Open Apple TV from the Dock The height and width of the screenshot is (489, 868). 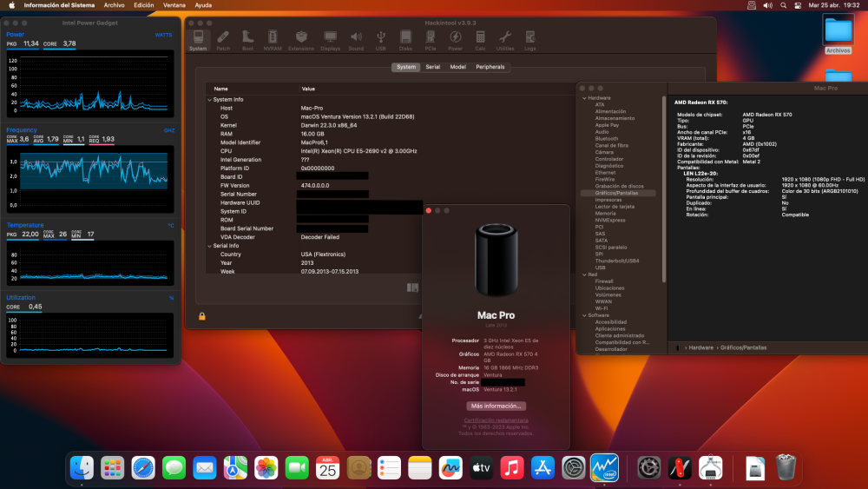click(x=481, y=468)
